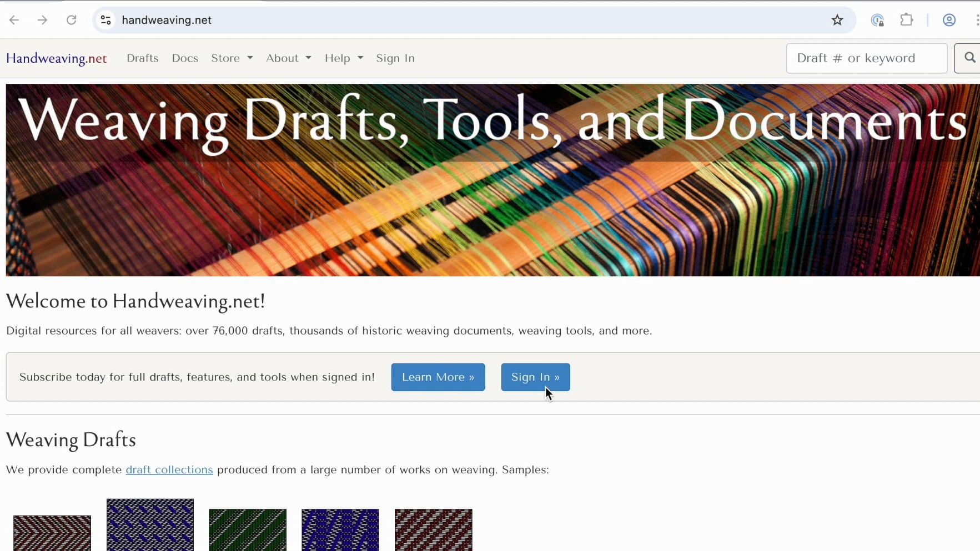Click the browser forward arrow
The height and width of the screenshot is (551, 980).
point(42,19)
